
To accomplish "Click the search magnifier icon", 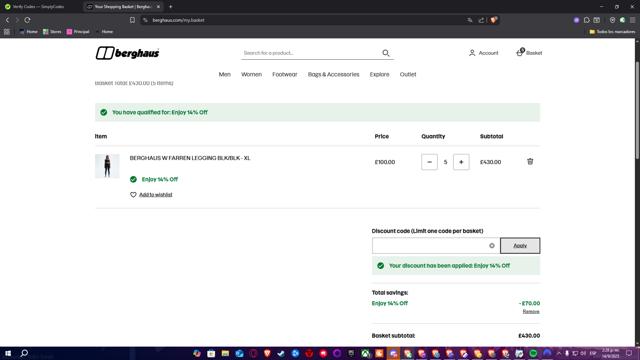I will point(386,53).
